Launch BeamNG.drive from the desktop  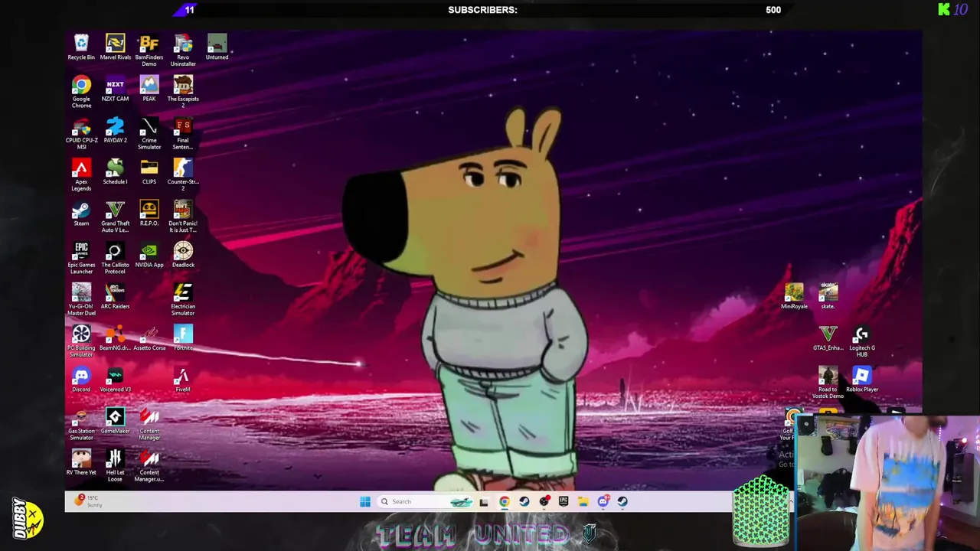click(x=115, y=337)
